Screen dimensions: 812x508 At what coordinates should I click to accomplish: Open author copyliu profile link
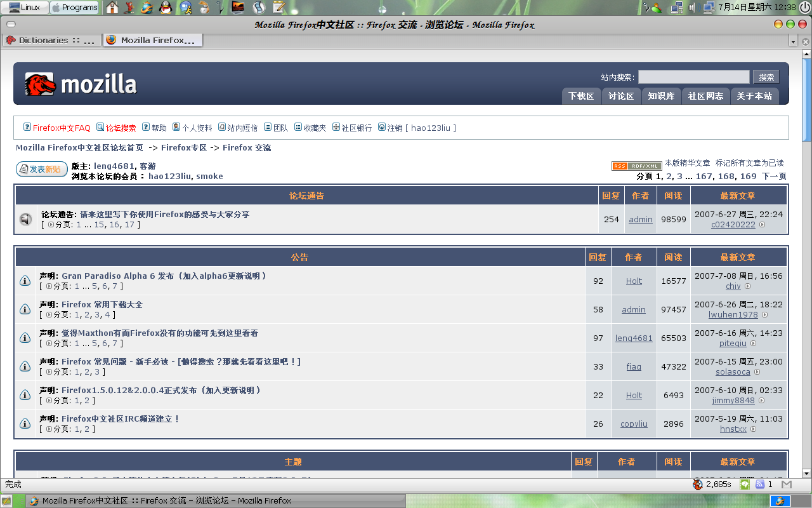pos(634,424)
